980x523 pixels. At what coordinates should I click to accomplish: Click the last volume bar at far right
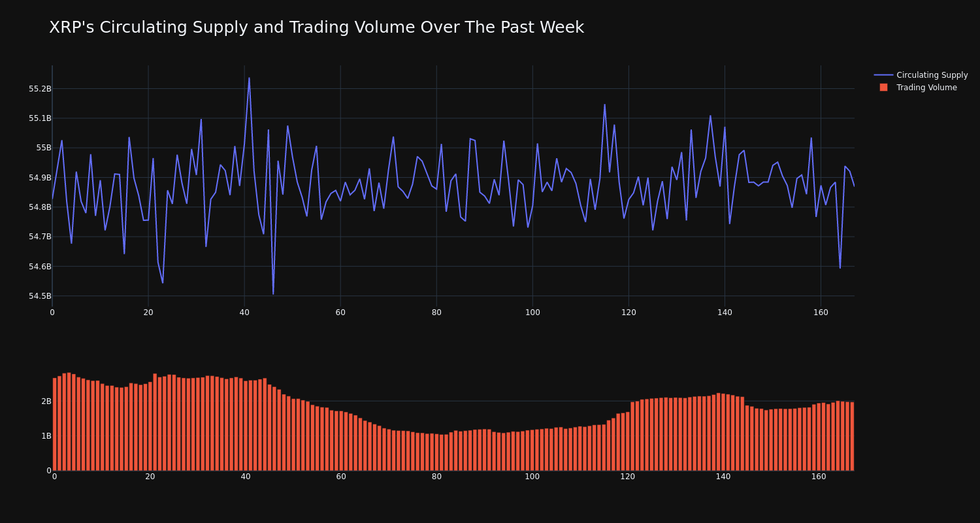pos(852,436)
